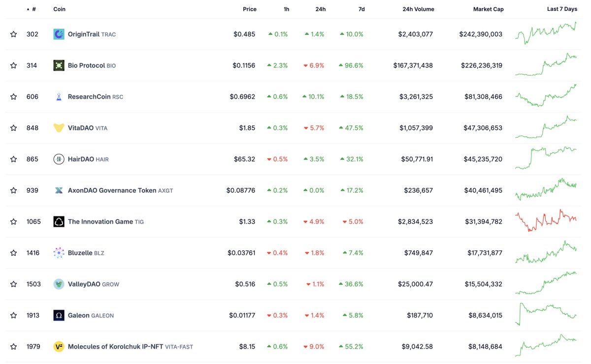Viewport: 591px width, 364px height.
Task: Open the Molecules of Korolchuk IP-NFT link
Action: (116, 347)
